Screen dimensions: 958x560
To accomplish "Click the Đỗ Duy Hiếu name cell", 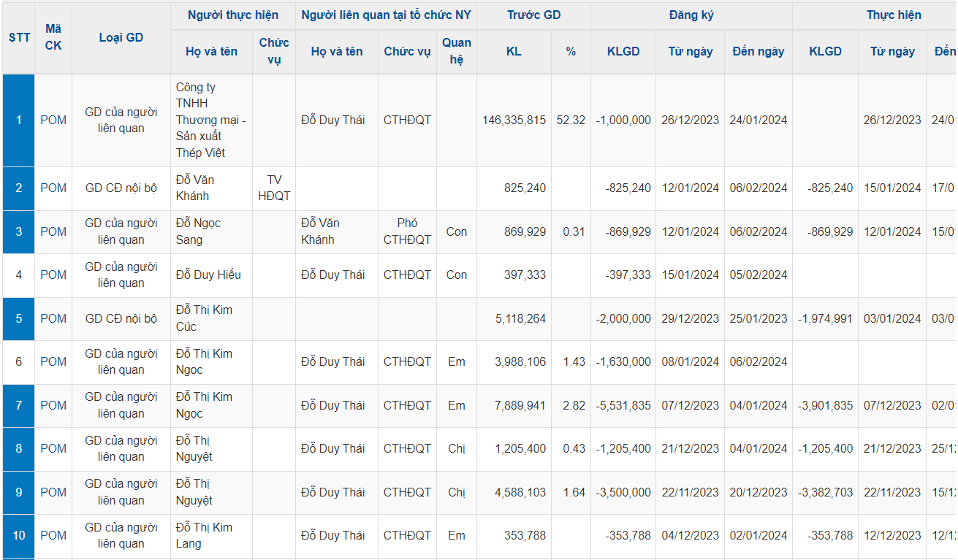I will click(x=208, y=275).
